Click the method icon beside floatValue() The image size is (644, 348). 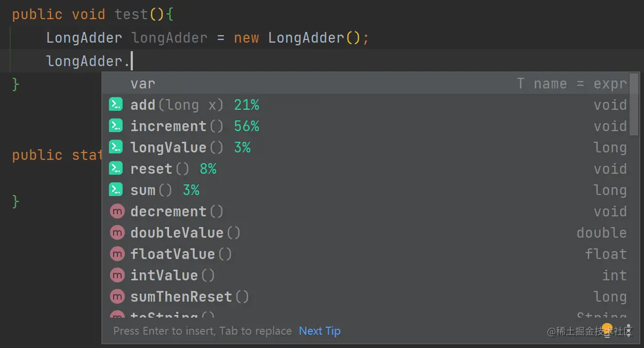point(116,254)
